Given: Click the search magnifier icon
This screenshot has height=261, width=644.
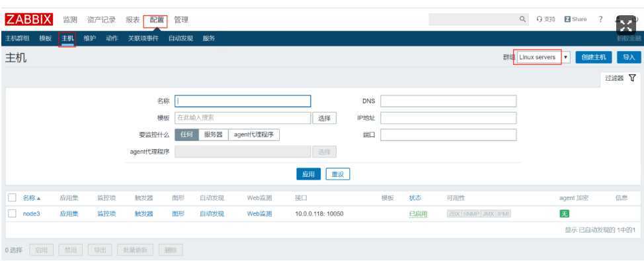Looking at the screenshot, I should pyautogui.click(x=523, y=19).
